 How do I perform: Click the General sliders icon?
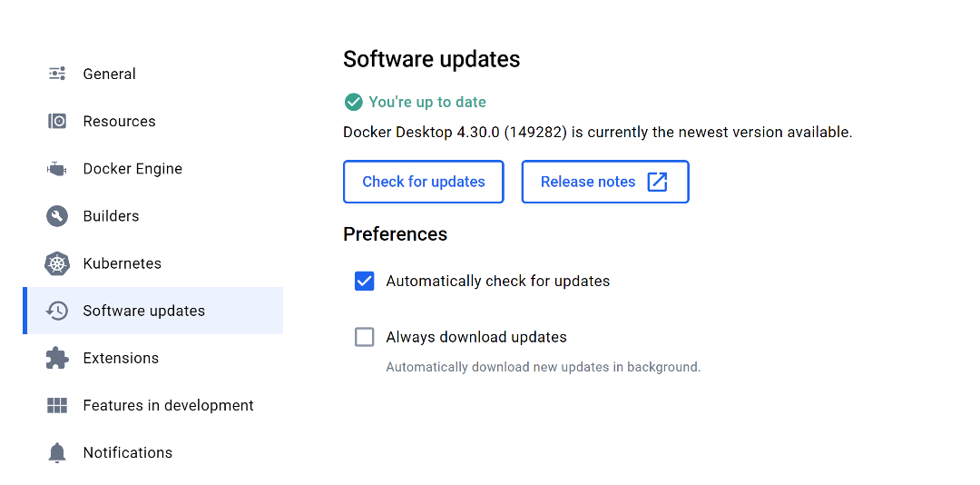(57, 74)
